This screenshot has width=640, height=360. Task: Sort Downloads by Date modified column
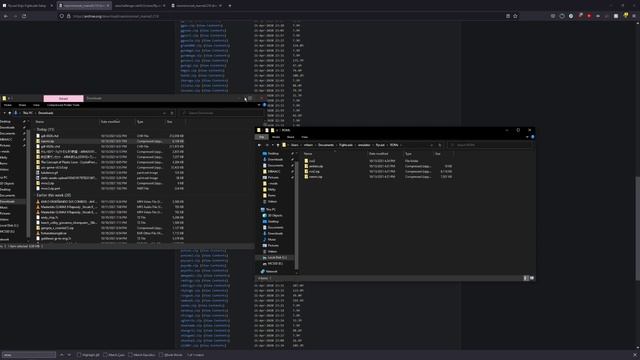(110, 122)
